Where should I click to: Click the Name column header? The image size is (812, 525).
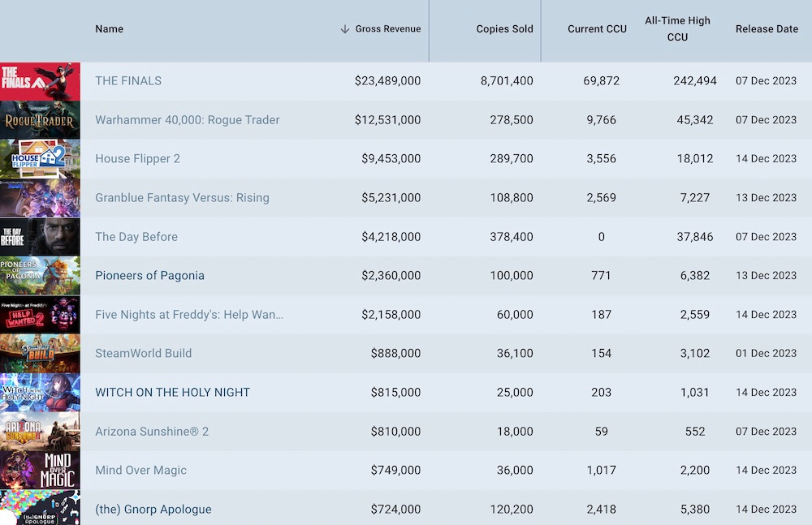(x=110, y=29)
